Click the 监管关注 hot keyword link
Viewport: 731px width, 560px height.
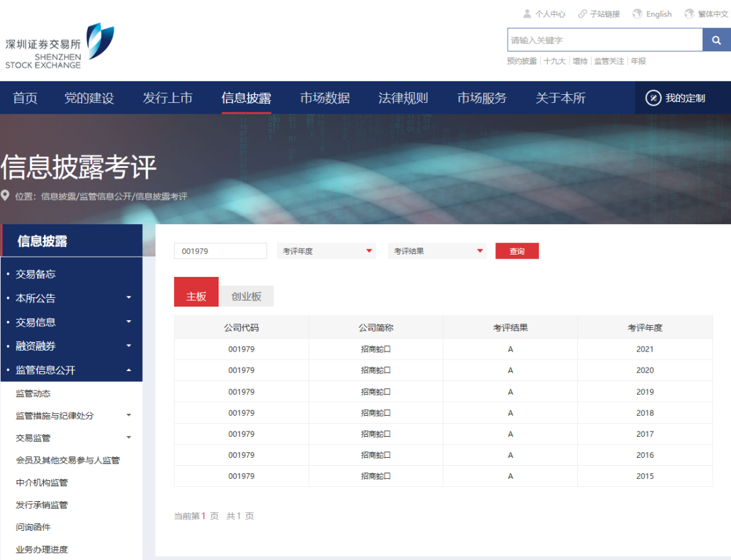[609, 61]
